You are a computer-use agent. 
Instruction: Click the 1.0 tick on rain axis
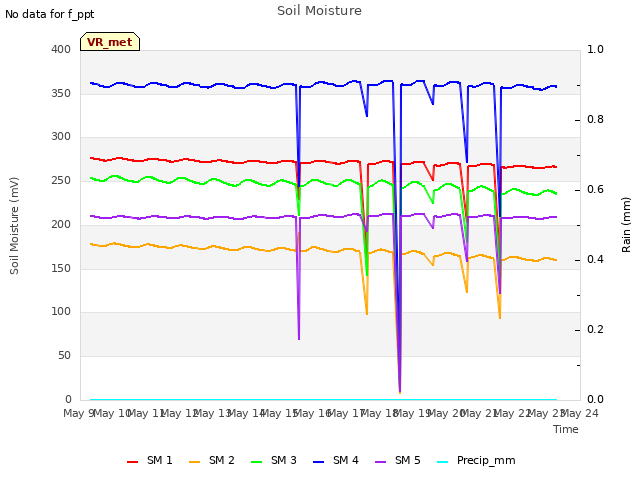(595, 49)
